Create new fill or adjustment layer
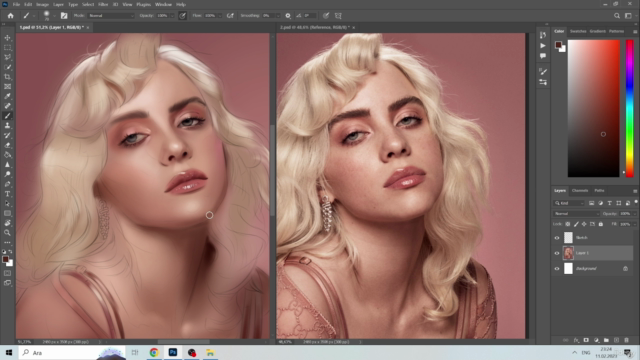 tap(596, 340)
